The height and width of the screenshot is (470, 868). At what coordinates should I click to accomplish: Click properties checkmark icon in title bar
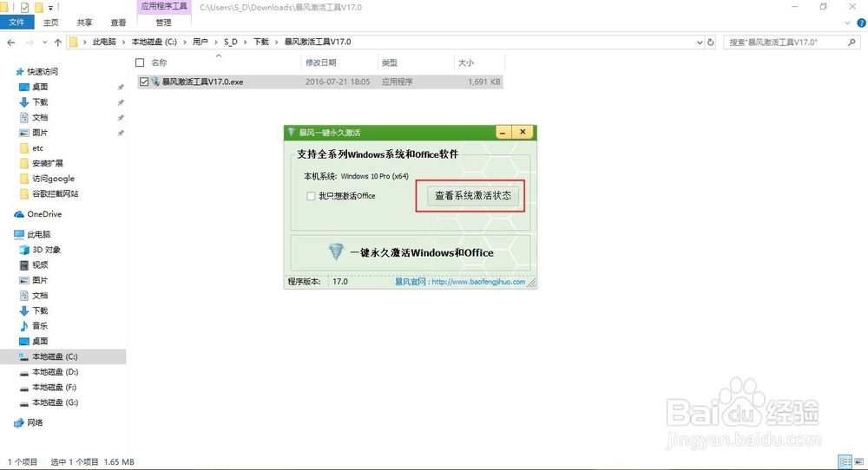[24, 8]
